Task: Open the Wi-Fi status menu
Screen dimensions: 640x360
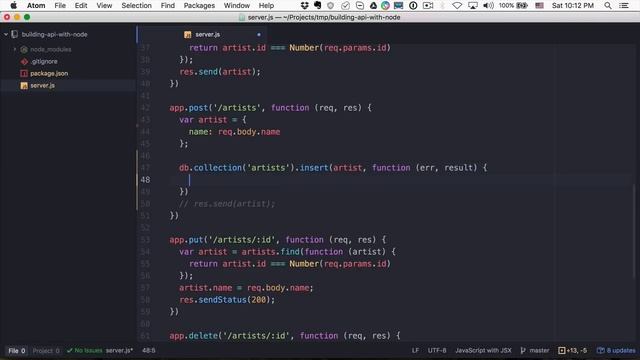Action: coord(458,6)
